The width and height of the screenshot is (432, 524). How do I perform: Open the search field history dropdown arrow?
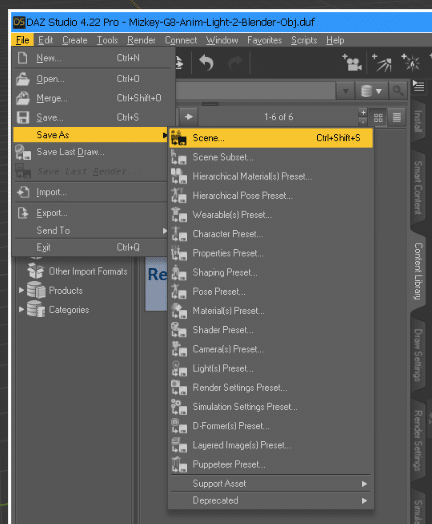pos(345,91)
